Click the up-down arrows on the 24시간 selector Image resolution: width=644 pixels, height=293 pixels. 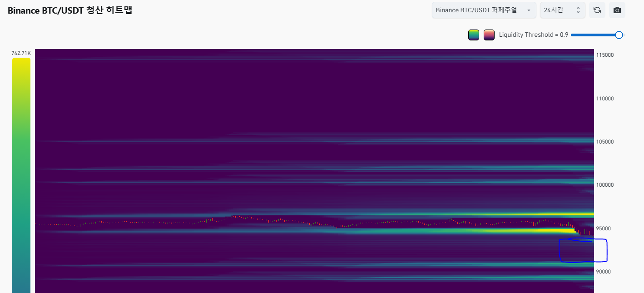578,10
